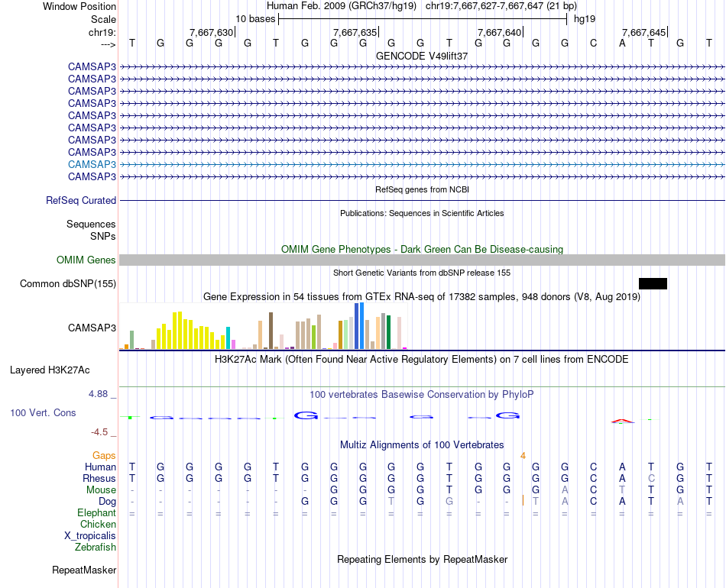Screen dimensions: 726x588
Task: Click the gray OMIM Genes bar
Action: click(423, 260)
